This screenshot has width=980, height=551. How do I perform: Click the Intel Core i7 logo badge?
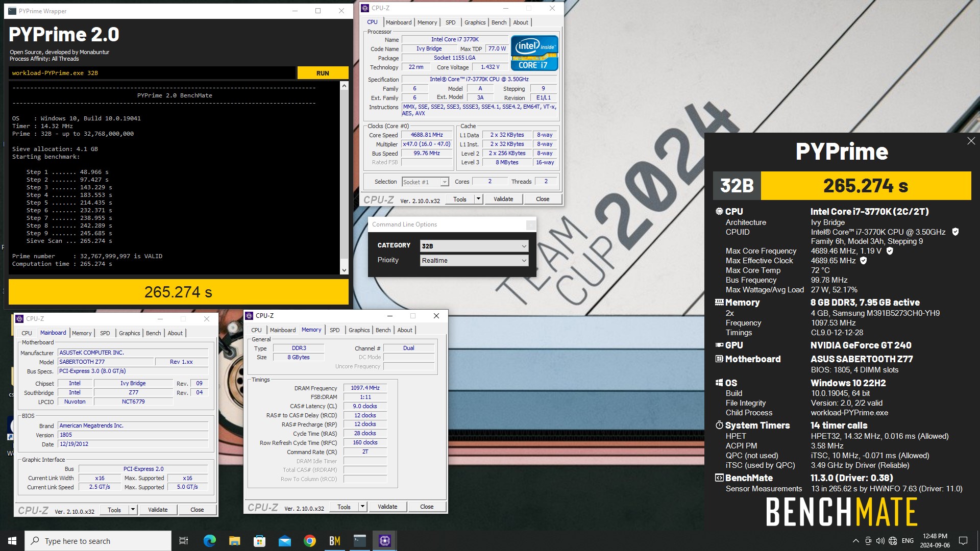(534, 53)
